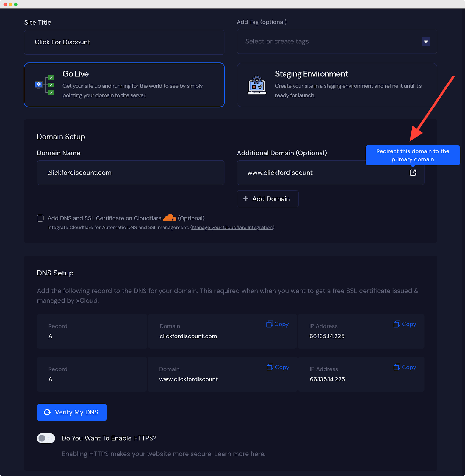Click the redirect icon in Additional Domain field
Image resolution: width=465 pixels, height=476 pixels.
(413, 173)
